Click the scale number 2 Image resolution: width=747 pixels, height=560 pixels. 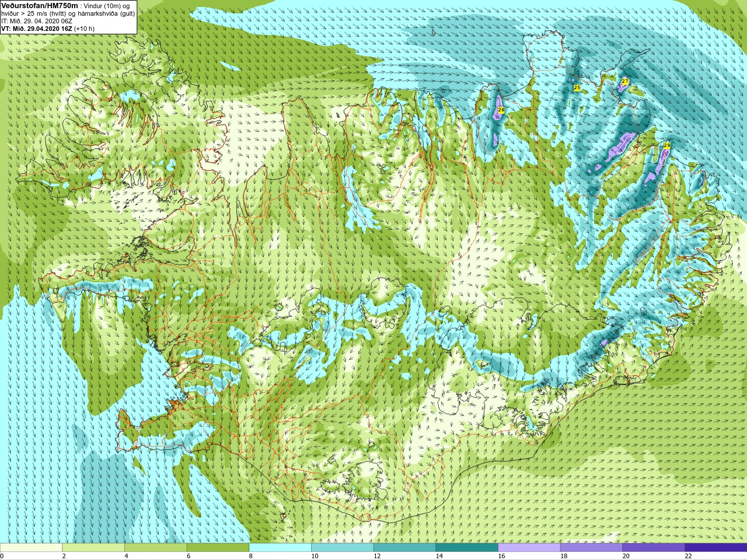pos(64,556)
